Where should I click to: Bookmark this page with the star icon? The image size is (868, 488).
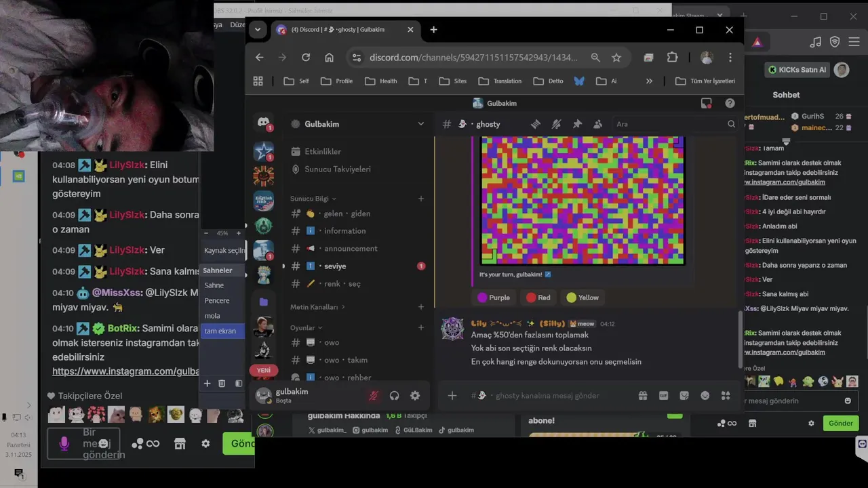616,58
